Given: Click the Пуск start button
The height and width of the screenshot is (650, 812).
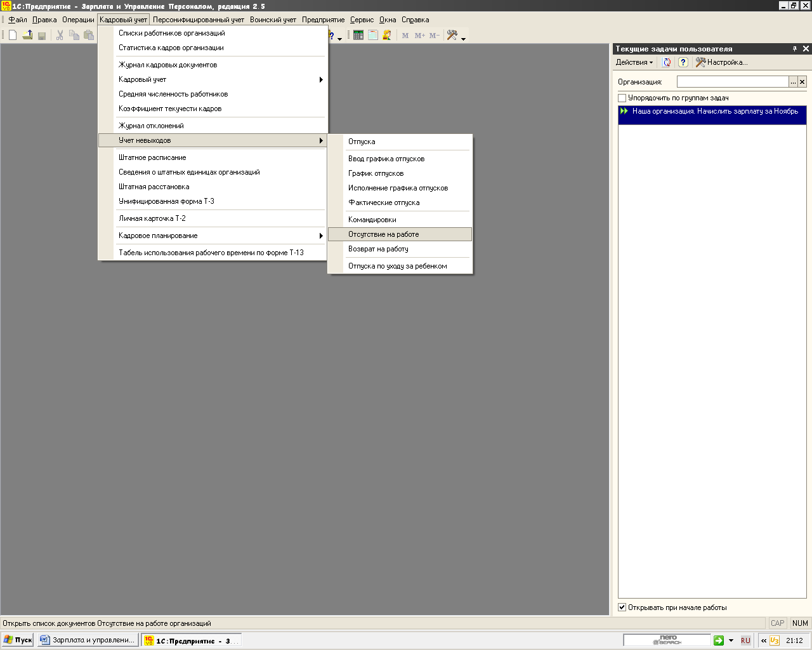Looking at the screenshot, I should [x=18, y=640].
